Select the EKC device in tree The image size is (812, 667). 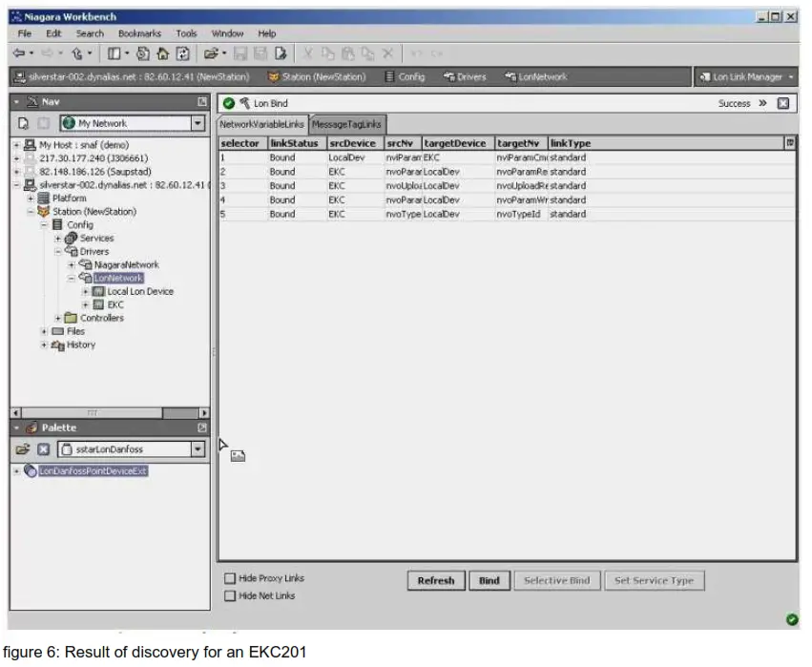pyautogui.click(x=115, y=305)
